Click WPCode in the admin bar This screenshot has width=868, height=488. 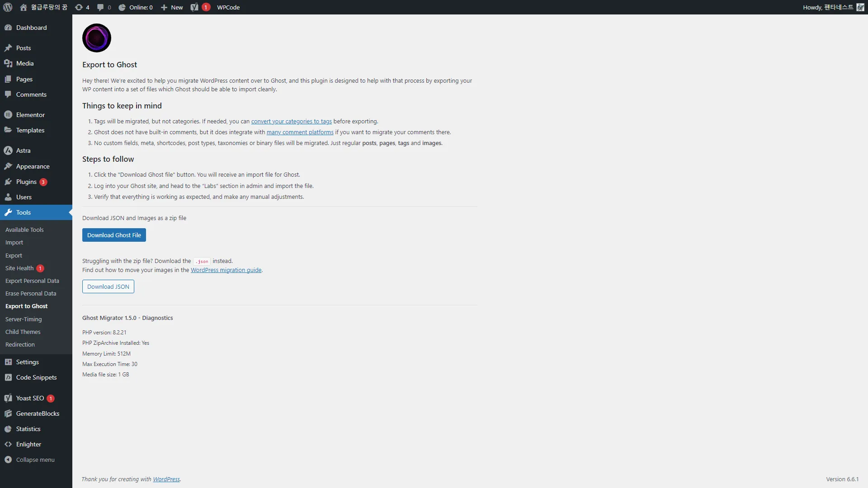pyautogui.click(x=228, y=7)
